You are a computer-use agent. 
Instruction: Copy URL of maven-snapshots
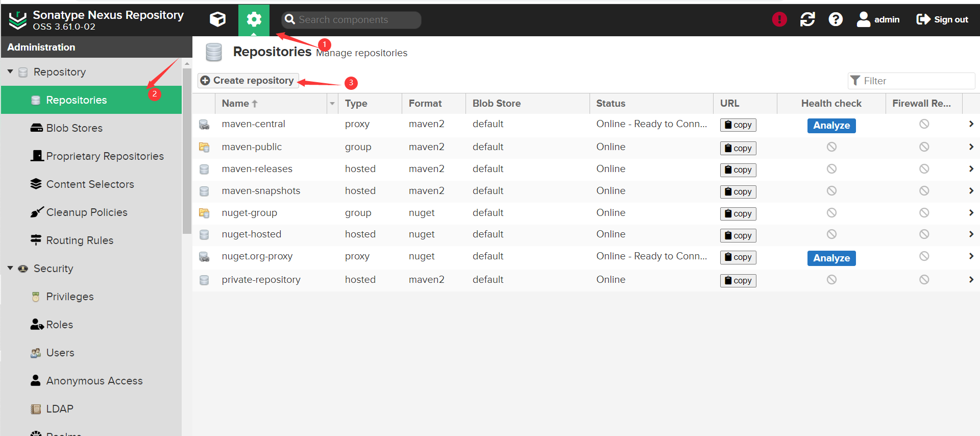pos(738,192)
